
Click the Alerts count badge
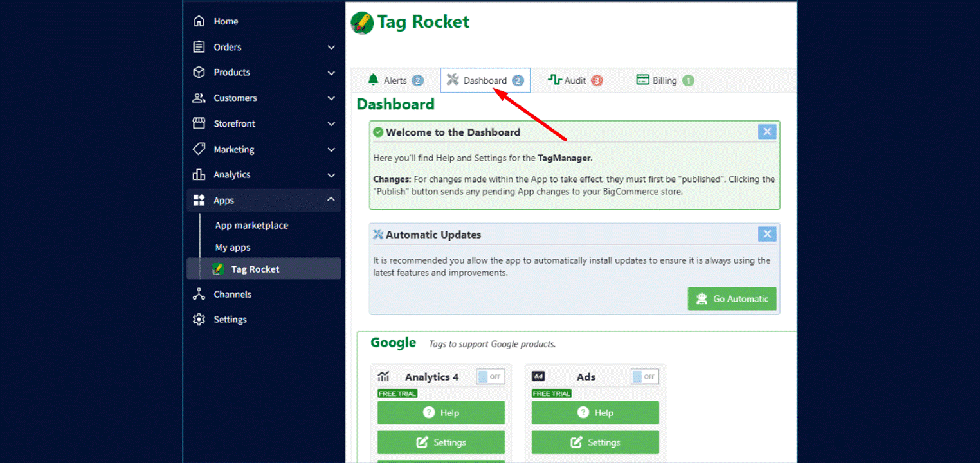coord(417,80)
